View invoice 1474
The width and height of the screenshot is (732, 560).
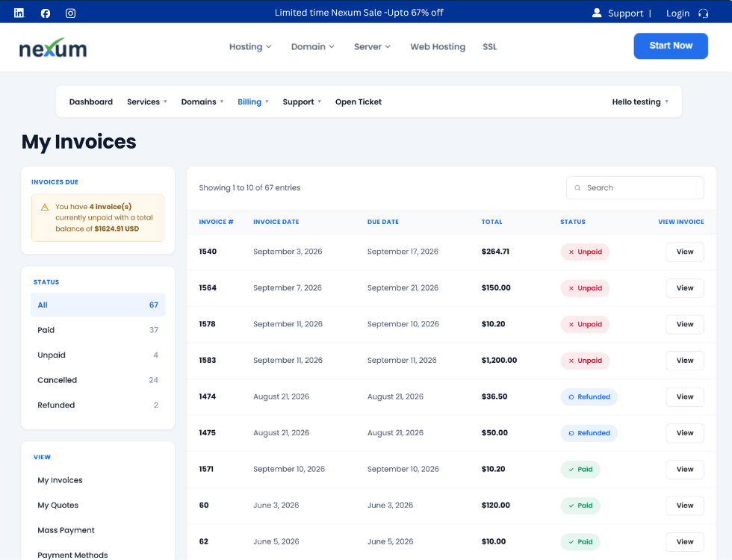(684, 396)
